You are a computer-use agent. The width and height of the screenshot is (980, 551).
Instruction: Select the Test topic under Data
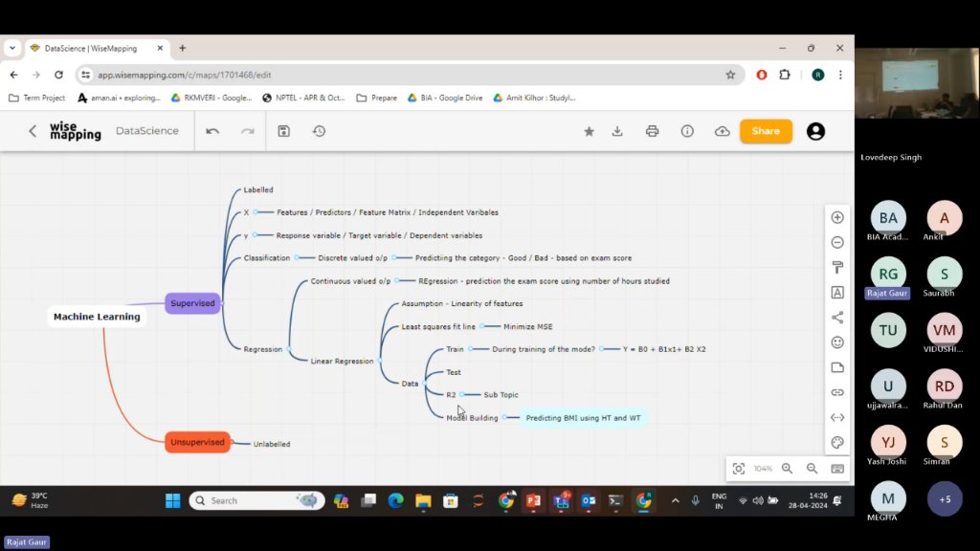(x=453, y=372)
